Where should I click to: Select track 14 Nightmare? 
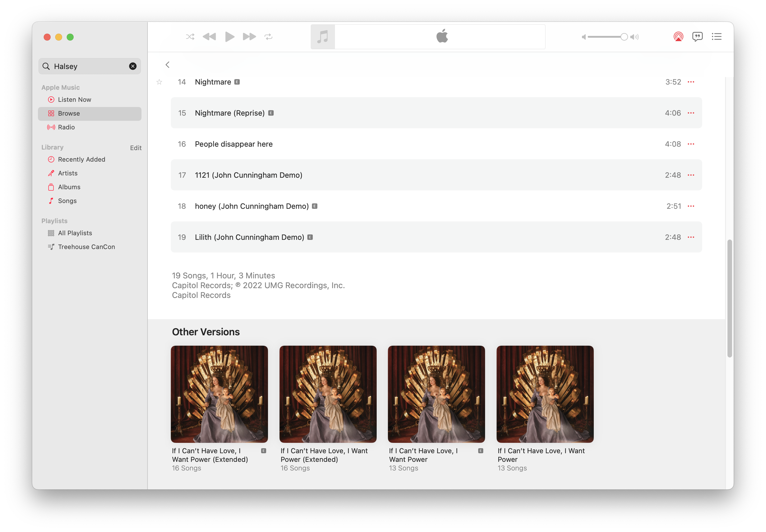pyautogui.click(x=436, y=82)
